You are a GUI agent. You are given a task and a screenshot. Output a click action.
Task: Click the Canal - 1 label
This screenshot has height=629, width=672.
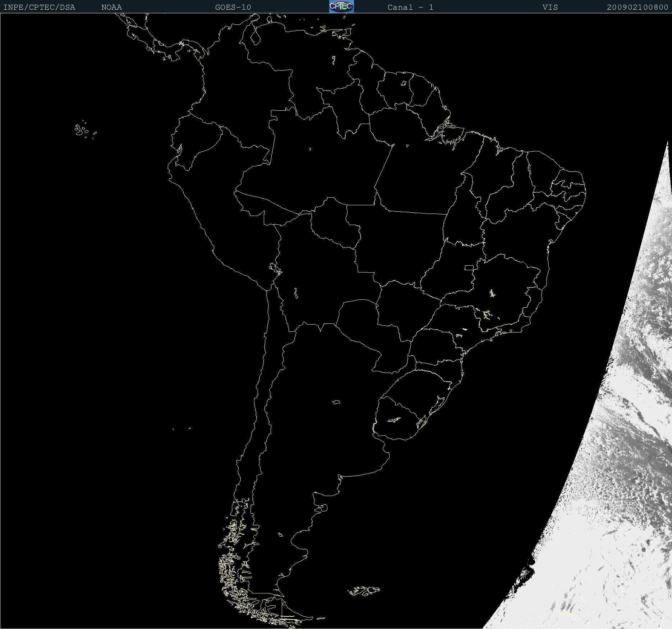pos(410,7)
